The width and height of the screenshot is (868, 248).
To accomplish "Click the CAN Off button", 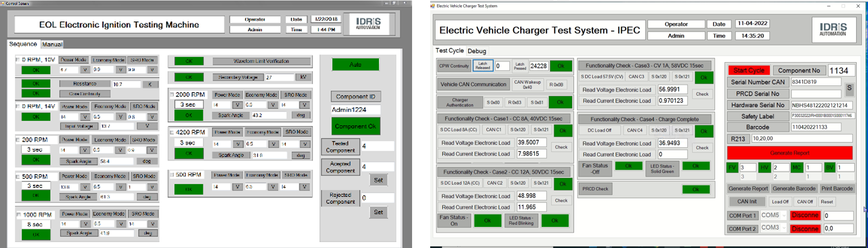I will pyautogui.click(x=805, y=202).
